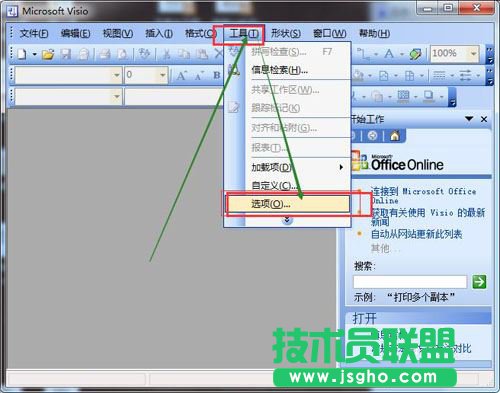Click the Microsoft Visio title bar icon
500x393 pixels.
(x=12, y=12)
